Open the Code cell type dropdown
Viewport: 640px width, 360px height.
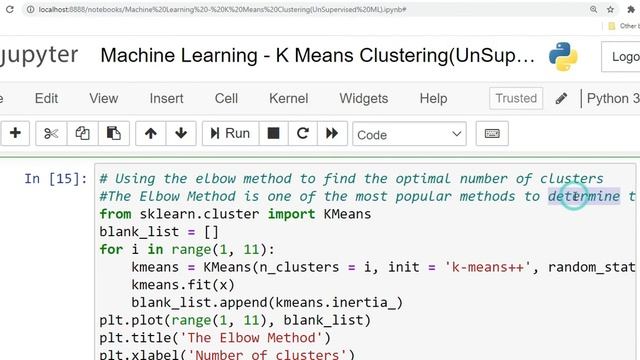(x=409, y=134)
